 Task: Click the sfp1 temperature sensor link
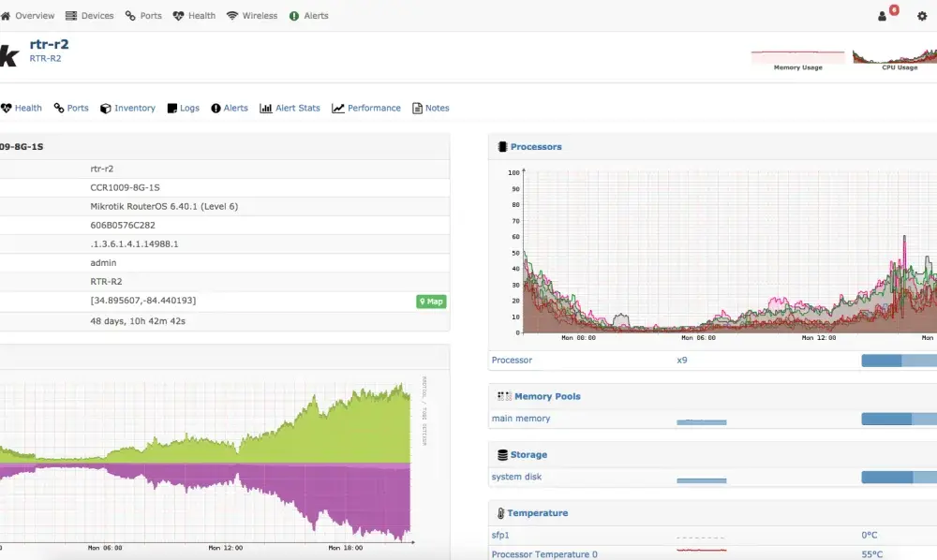pos(500,535)
